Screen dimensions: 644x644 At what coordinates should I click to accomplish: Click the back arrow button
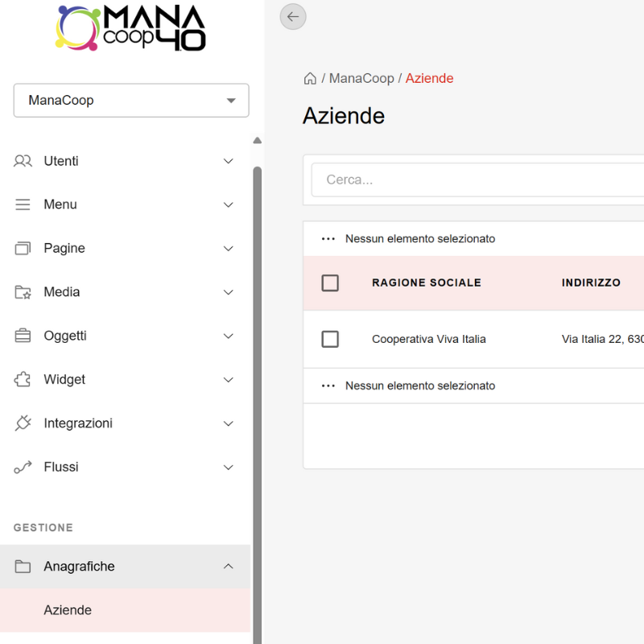(293, 17)
